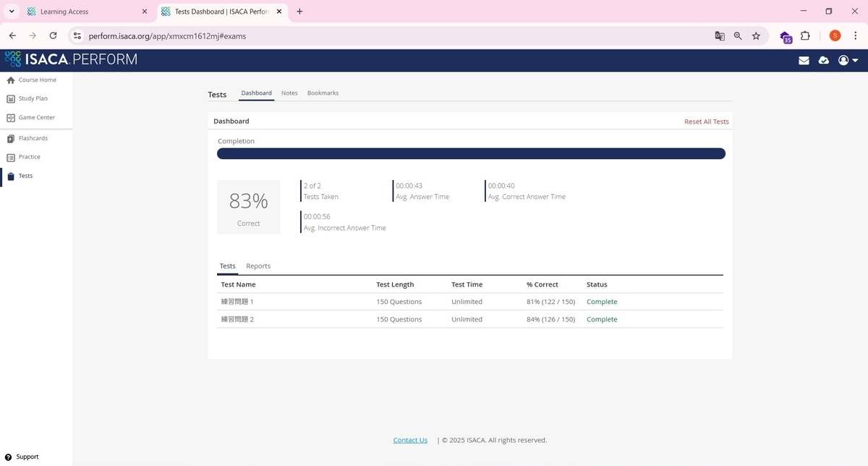Click Complete status for 練習問題 2
This screenshot has width=868, height=466.
tap(602, 319)
